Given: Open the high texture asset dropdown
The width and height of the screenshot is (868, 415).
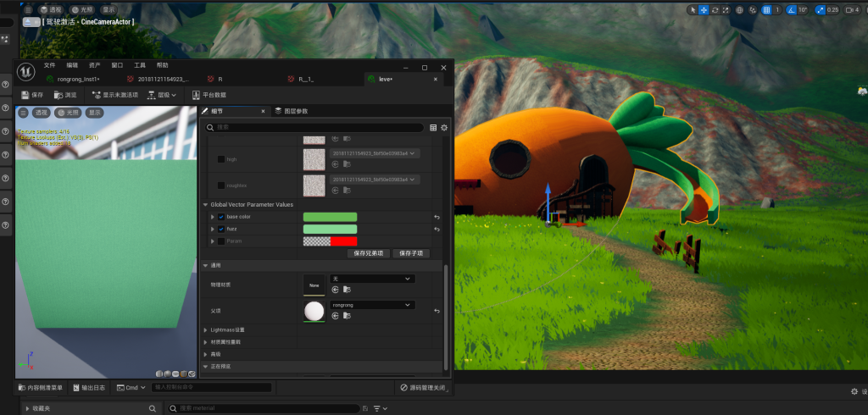Looking at the screenshot, I should (375, 153).
